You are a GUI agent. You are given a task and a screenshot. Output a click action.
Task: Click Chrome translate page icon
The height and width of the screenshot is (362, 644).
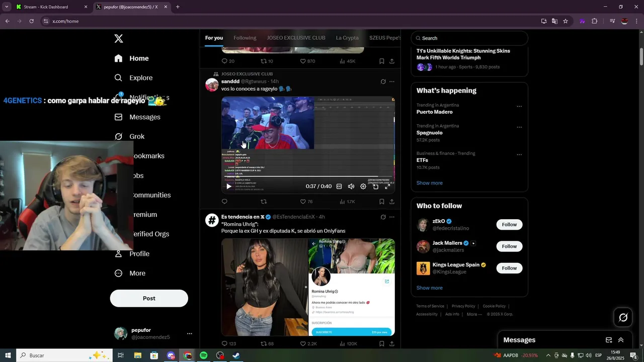[554, 21]
